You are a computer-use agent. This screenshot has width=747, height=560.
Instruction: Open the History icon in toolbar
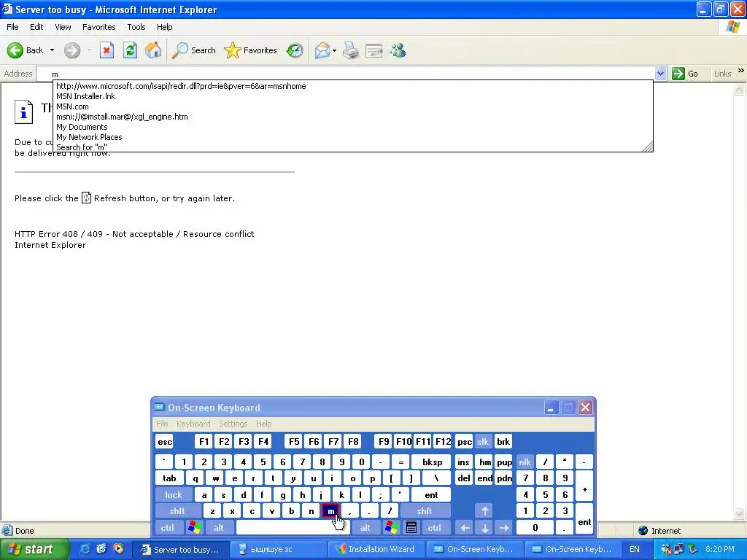(x=295, y=50)
